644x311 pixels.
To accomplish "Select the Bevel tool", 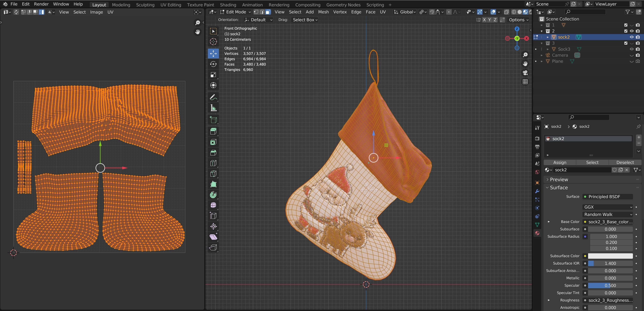I will point(213,153).
